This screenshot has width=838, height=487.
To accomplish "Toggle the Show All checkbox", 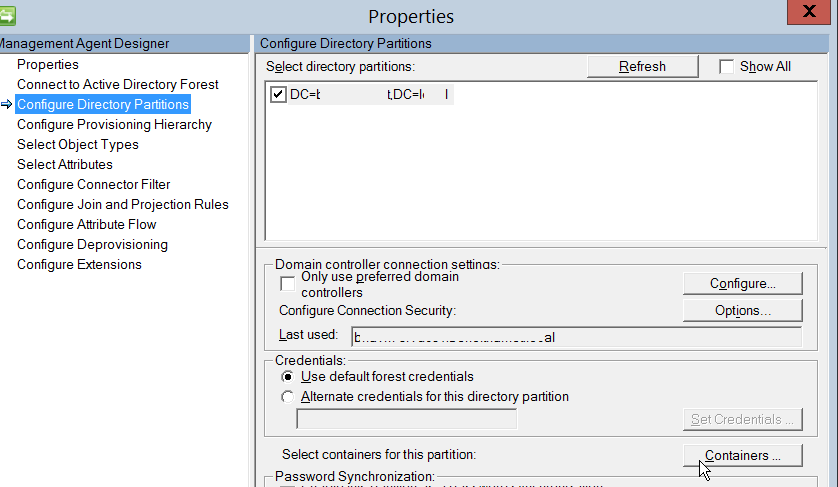I will coord(727,67).
